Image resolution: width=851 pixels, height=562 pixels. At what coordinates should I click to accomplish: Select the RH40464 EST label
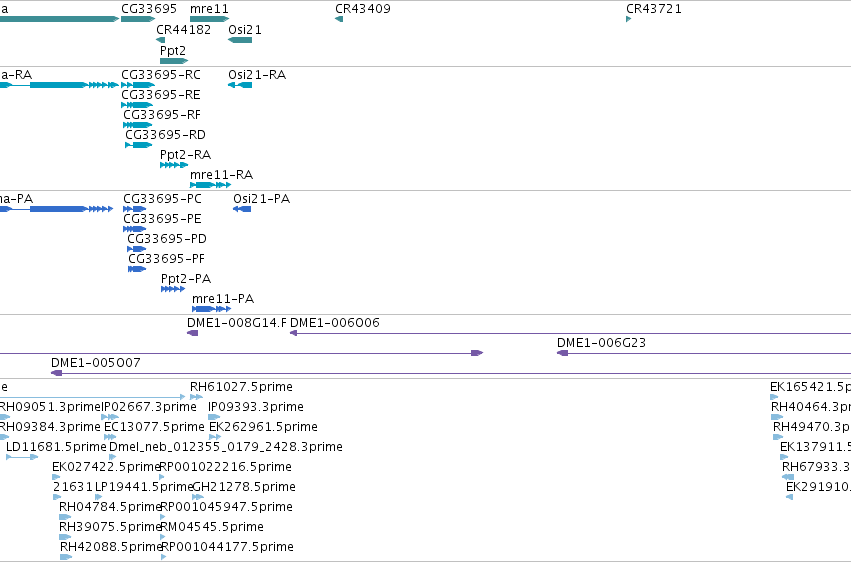tap(811, 407)
